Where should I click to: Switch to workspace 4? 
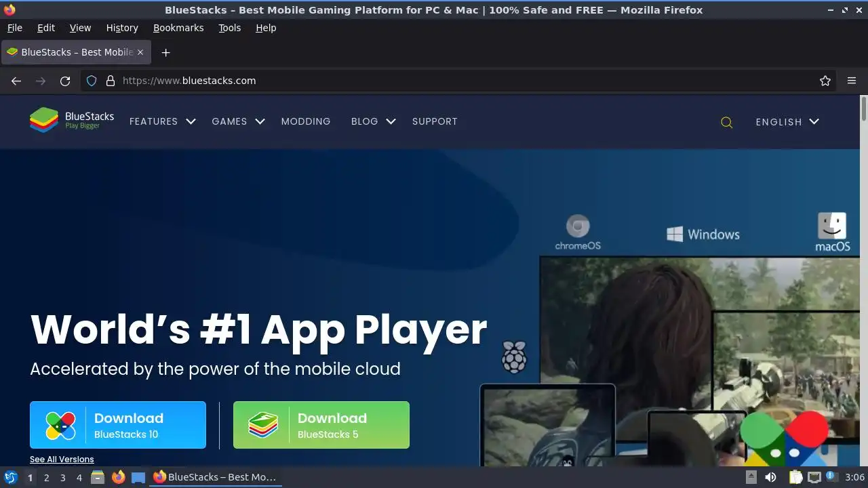(79, 477)
